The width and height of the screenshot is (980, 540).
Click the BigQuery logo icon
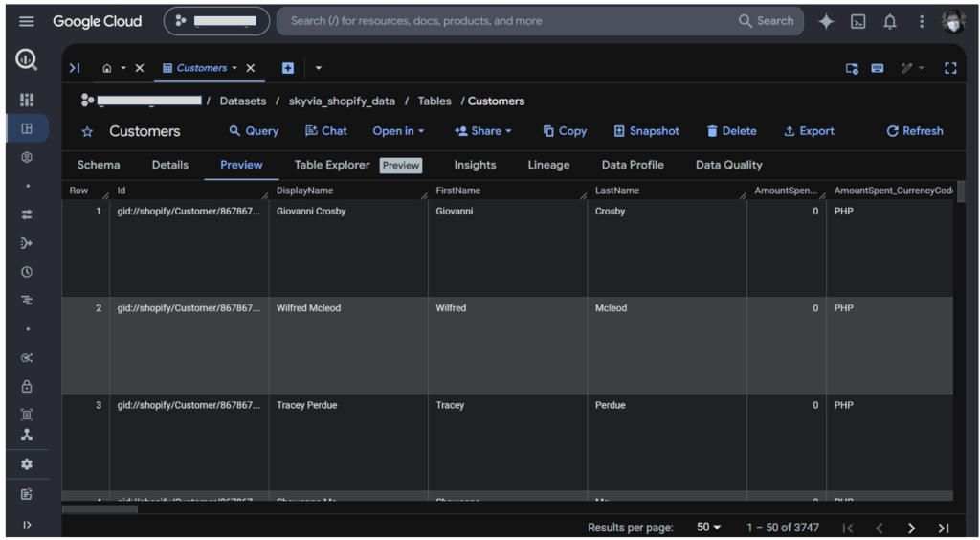pos(26,60)
